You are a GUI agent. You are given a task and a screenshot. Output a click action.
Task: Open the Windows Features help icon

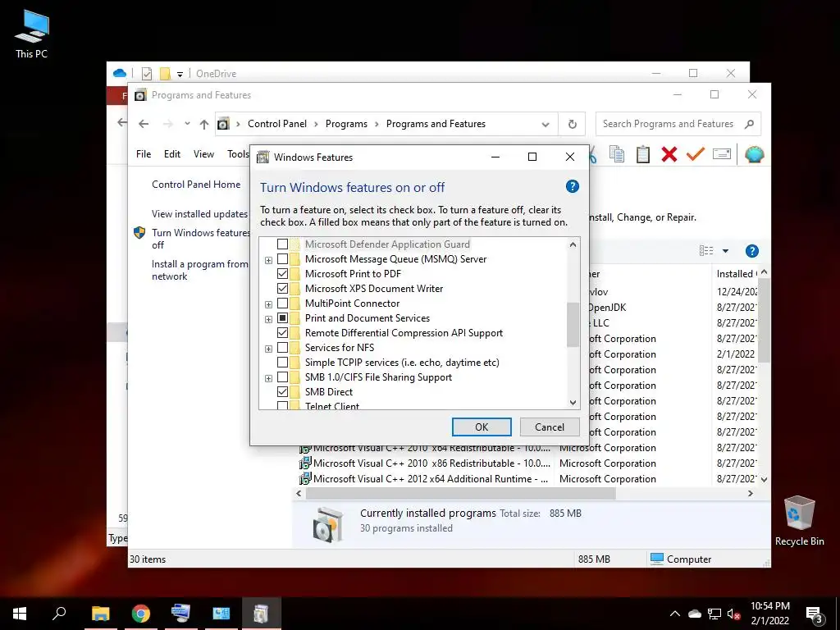572,186
